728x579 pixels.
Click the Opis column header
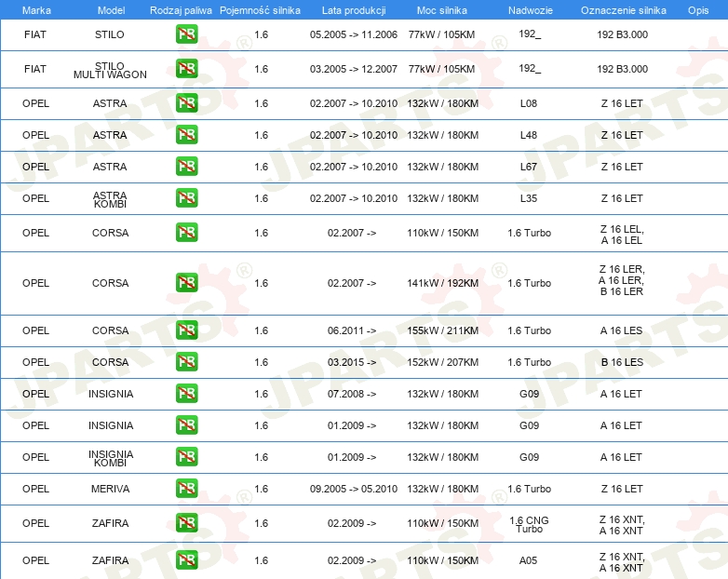pyautogui.click(x=698, y=10)
